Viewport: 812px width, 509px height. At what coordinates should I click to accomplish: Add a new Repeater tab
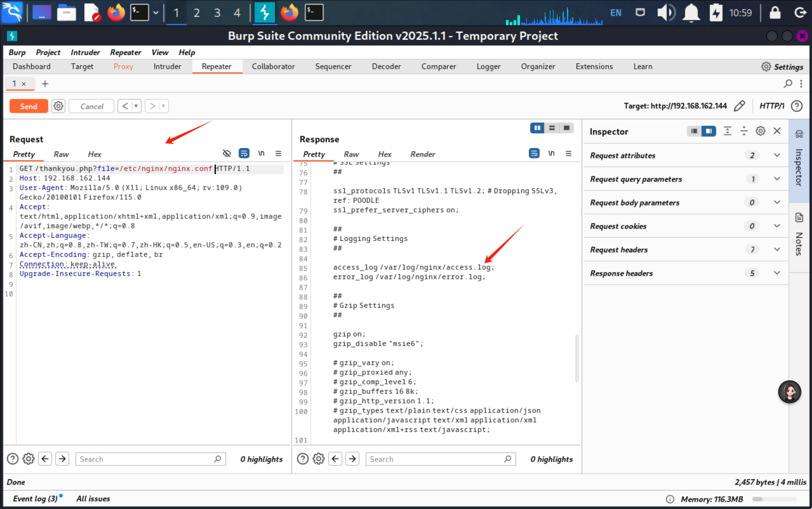pyautogui.click(x=45, y=84)
